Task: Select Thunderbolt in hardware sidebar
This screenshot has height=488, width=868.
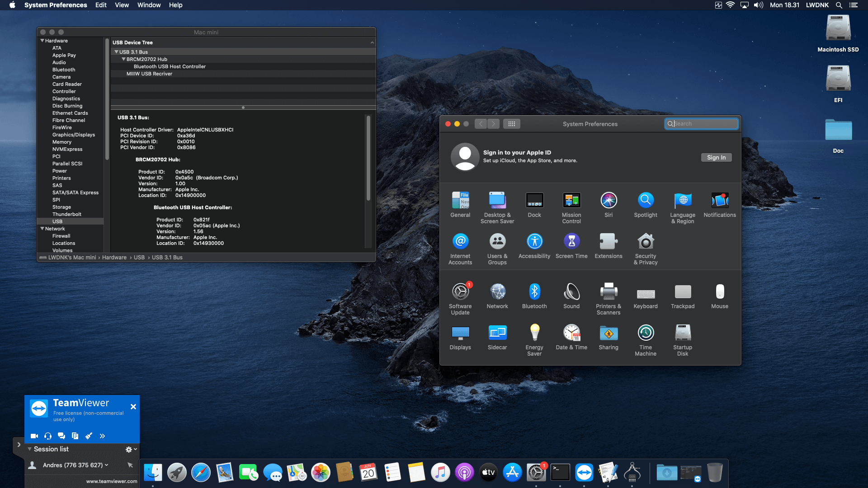Action: click(67, 214)
